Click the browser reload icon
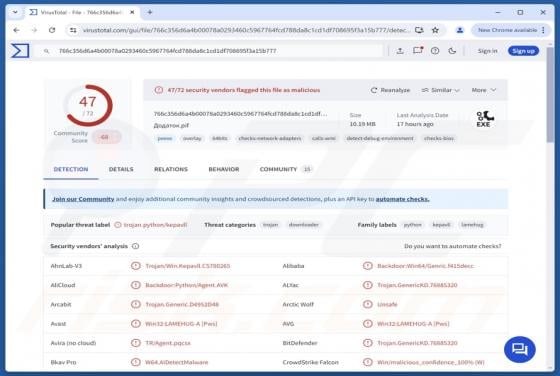 (x=52, y=30)
